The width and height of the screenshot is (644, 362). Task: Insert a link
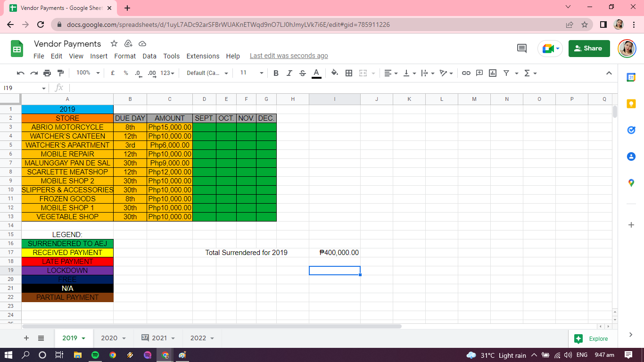[466, 73]
